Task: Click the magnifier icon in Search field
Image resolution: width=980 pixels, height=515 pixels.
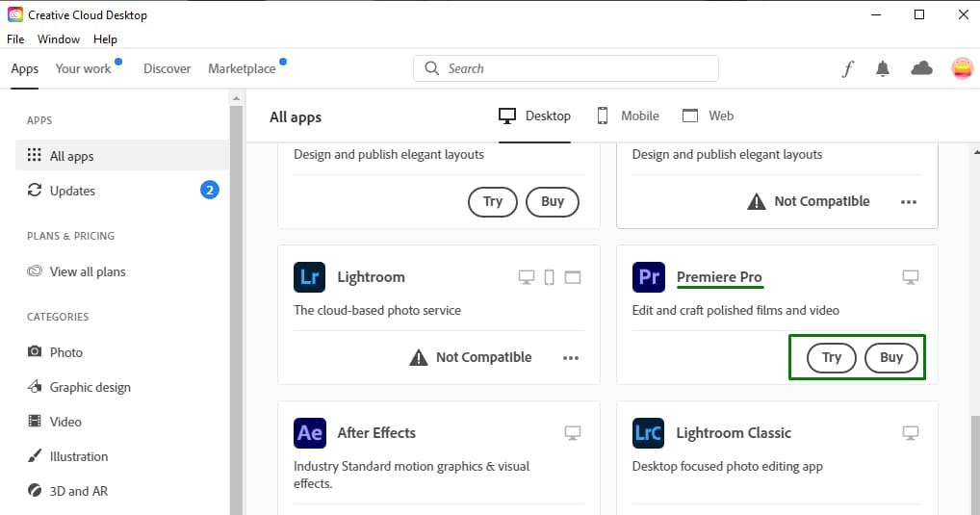Action: coord(431,68)
